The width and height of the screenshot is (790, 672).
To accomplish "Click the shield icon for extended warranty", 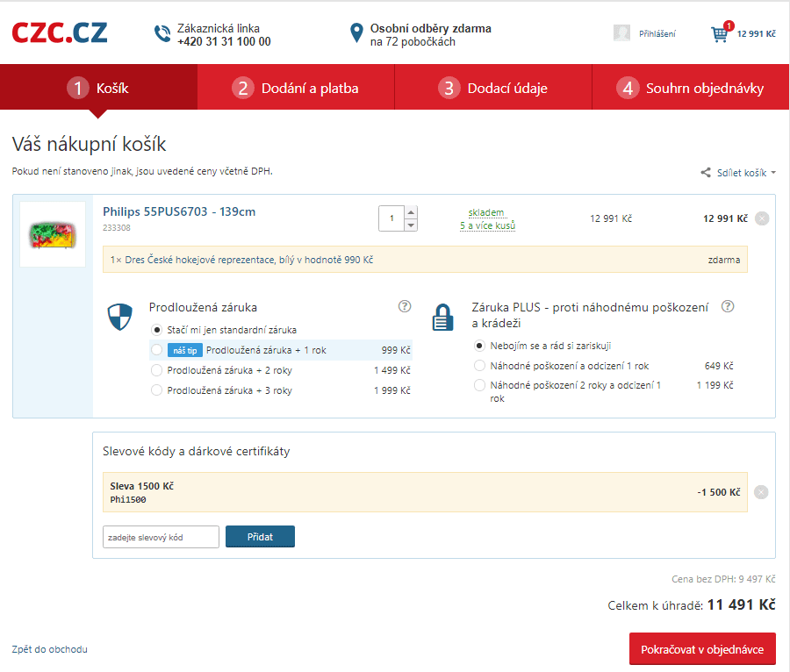I will click(120, 317).
